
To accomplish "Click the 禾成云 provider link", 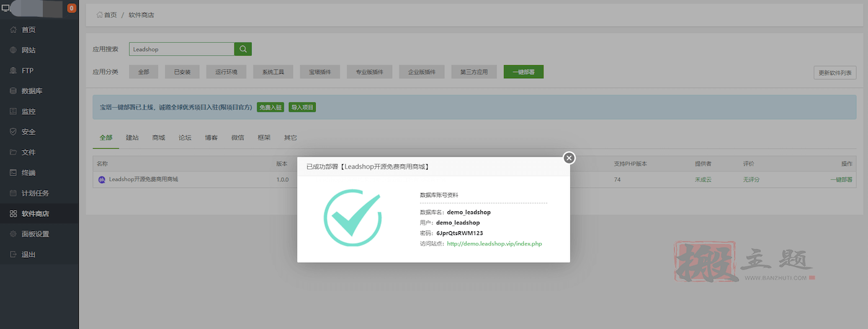I will pyautogui.click(x=703, y=180).
